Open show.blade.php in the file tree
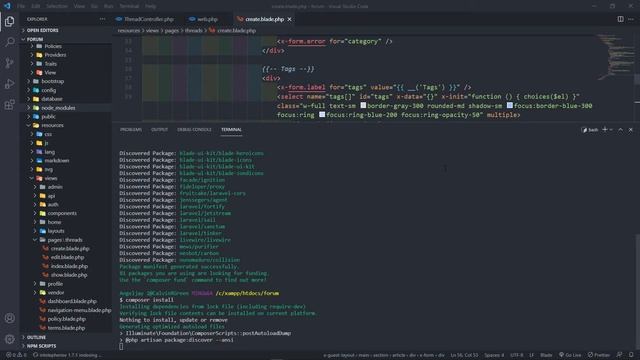 (69, 275)
